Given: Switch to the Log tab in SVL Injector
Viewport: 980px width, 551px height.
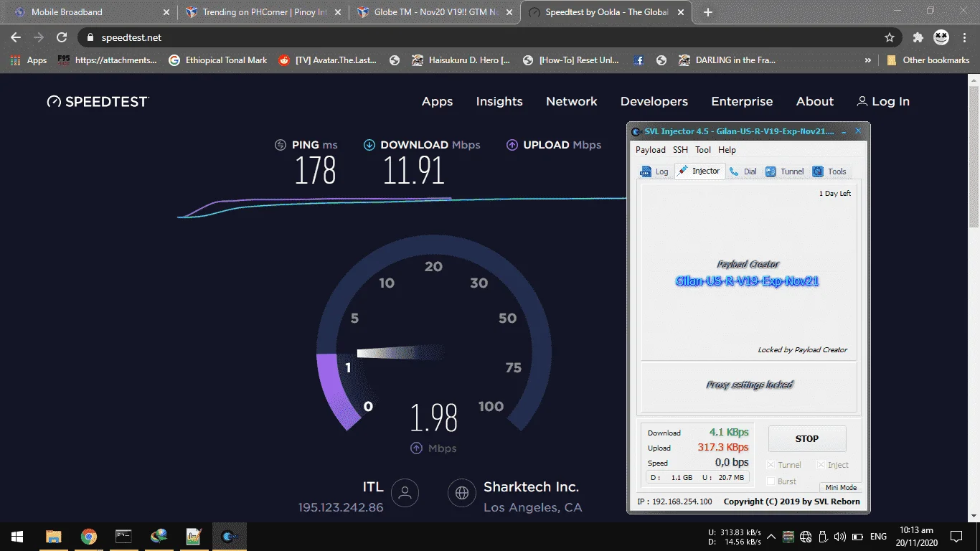Looking at the screenshot, I should click(x=654, y=171).
